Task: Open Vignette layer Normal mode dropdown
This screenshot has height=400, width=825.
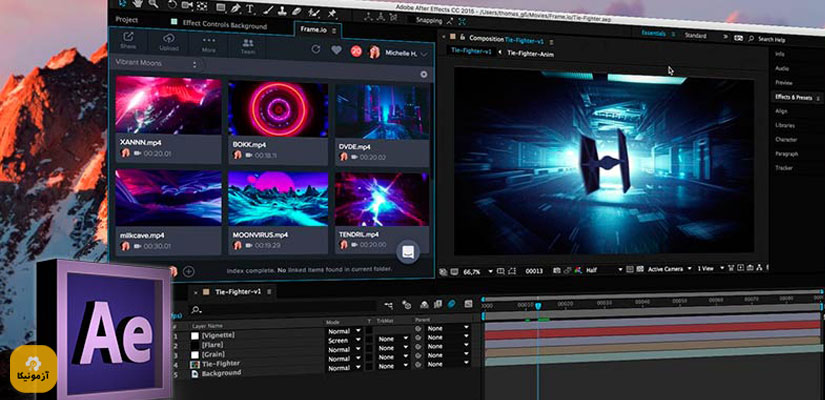Action: (x=344, y=332)
